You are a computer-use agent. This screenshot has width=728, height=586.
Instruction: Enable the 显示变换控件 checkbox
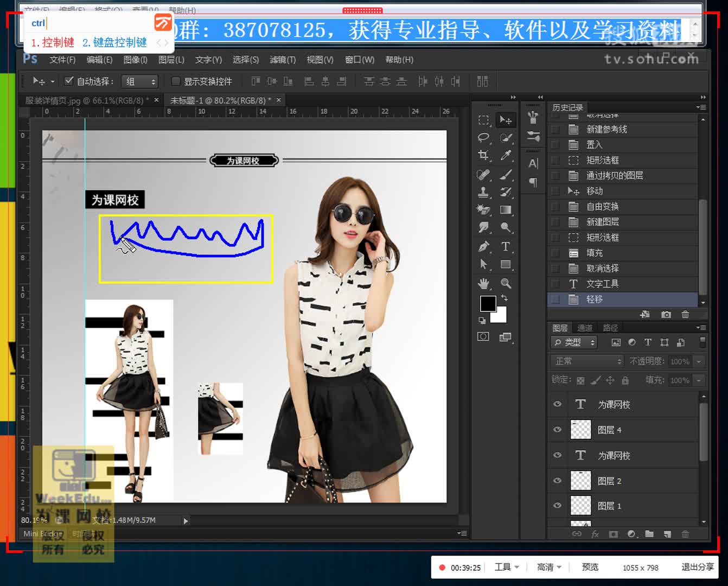176,81
